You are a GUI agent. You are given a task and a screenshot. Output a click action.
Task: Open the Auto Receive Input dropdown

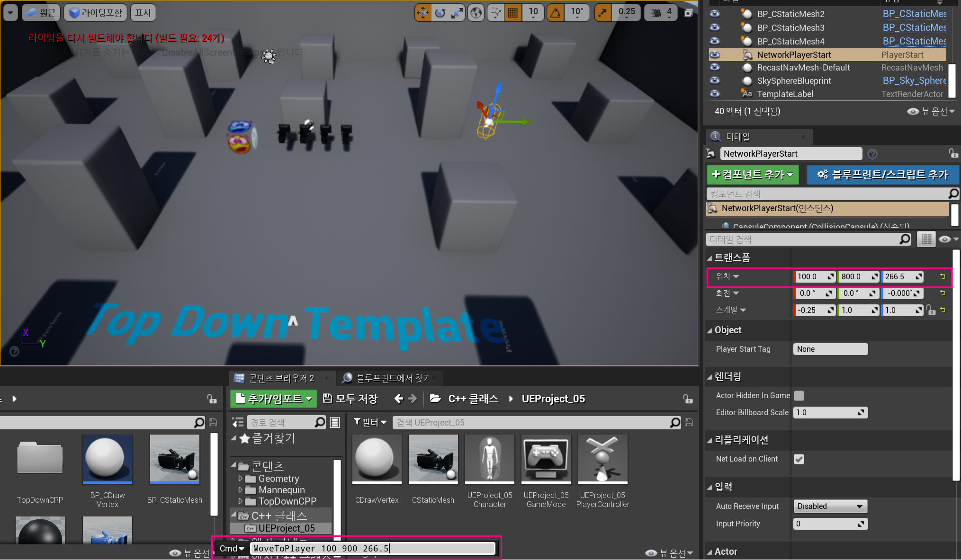pyautogui.click(x=830, y=506)
